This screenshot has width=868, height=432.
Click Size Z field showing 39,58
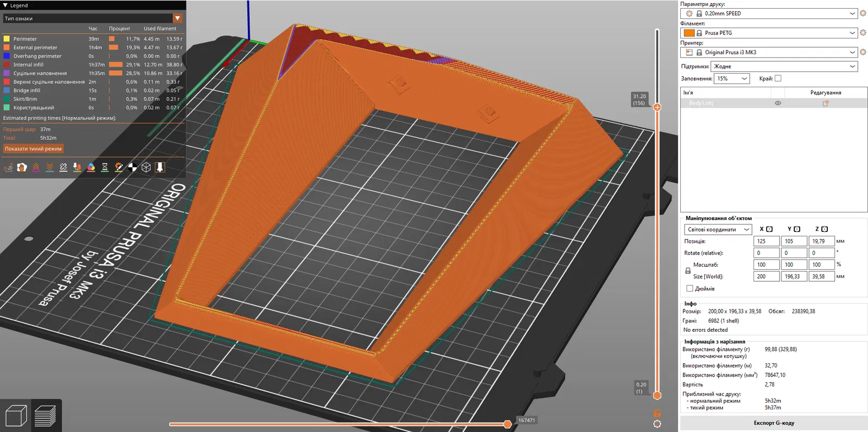pyautogui.click(x=822, y=276)
